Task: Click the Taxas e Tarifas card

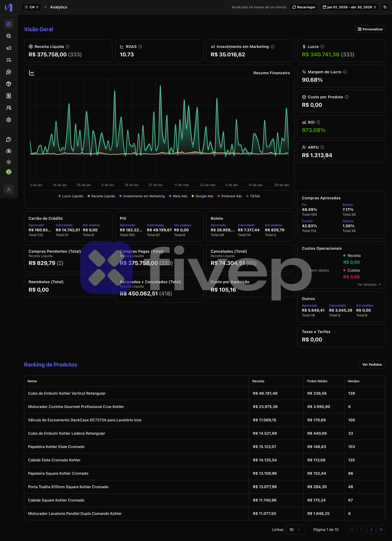Action: coord(341,336)
